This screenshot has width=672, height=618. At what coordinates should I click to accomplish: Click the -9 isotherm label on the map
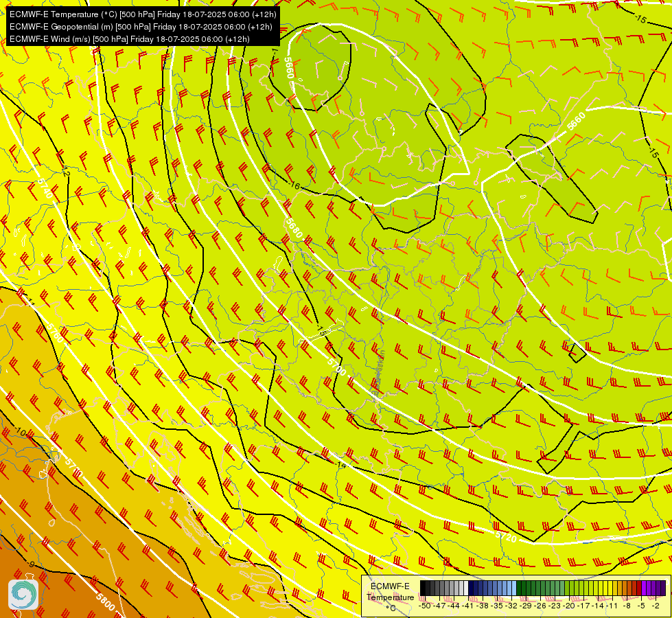click(30, 564)
